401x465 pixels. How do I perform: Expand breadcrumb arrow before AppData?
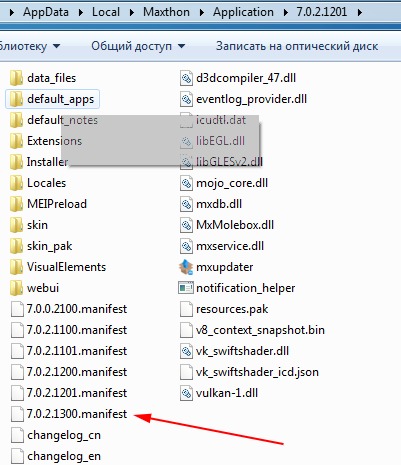[x=12, y=13]
